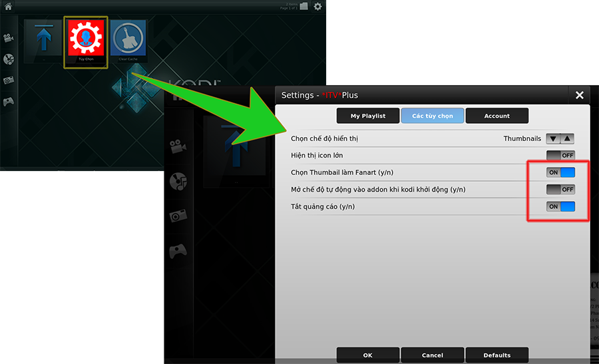The image size is (599, 364).
Task: Click the Chọn chế độ hiển thị label
Action: [324, 138]
